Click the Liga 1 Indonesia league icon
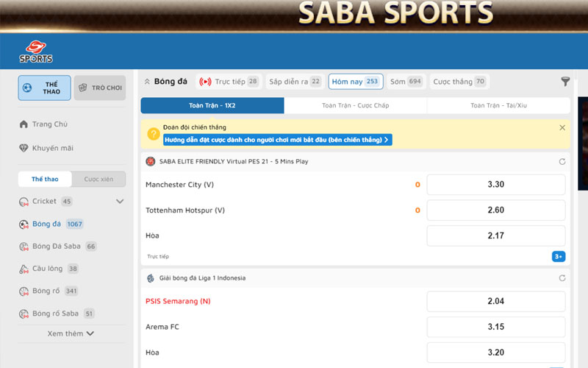This screenshot has height=368, width=588. (151, 278)
